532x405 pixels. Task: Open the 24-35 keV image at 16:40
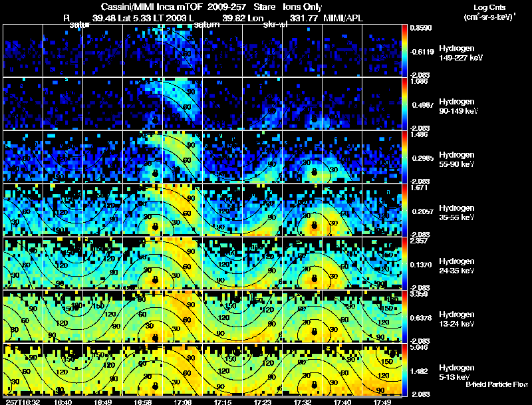63,263
